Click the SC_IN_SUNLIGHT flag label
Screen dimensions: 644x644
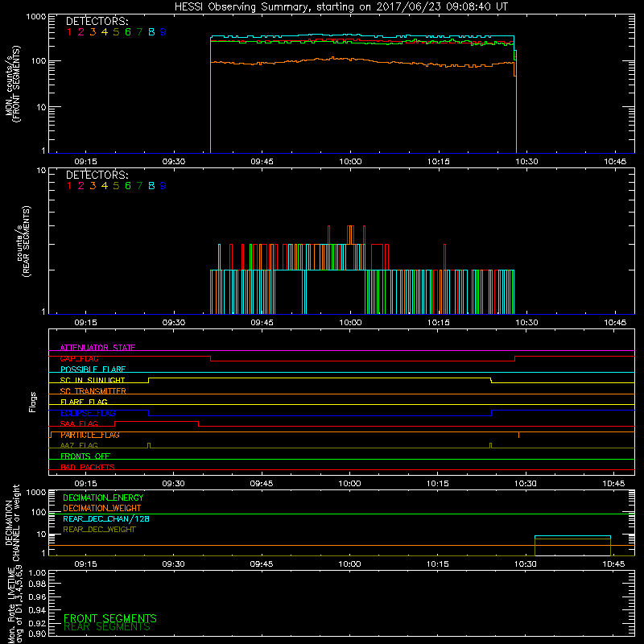[x=93, y=380]
